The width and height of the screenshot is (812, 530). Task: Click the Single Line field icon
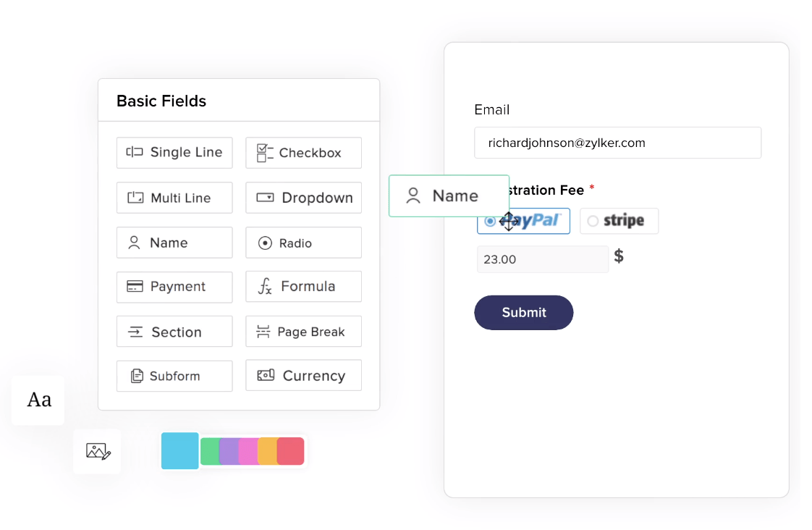(x=135, y=152)
